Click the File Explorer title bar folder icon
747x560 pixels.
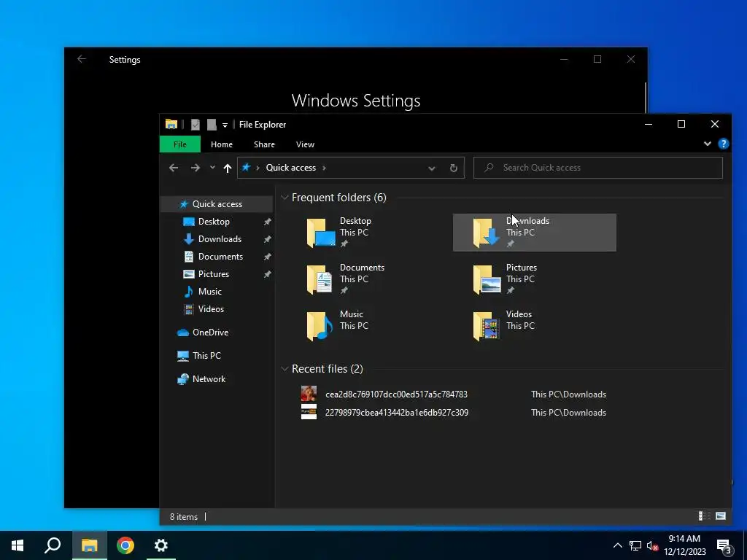[x=171, y=124]
